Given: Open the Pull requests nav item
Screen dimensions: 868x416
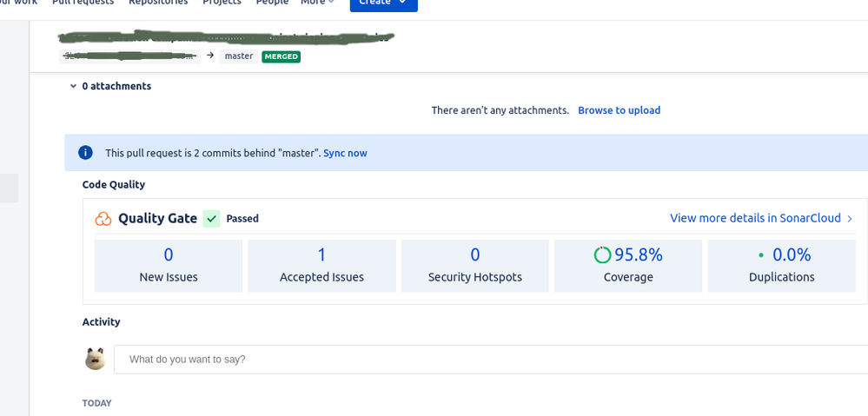Looking at the screenshot, I should [x=83, y=3].
